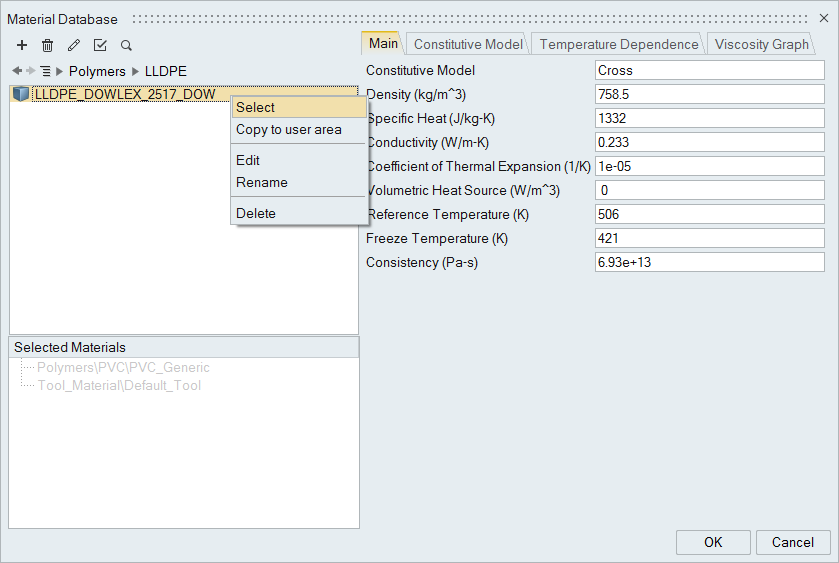This screenshot has height=563, width=839.
Task: Open the hierarchy list icon
Action: tap(45, 71)
